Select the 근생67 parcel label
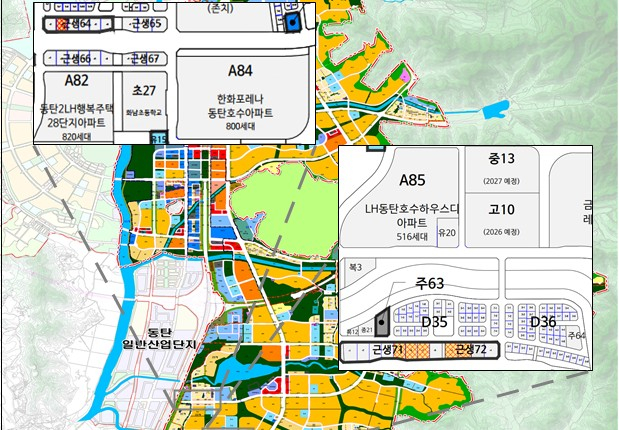This screenshot has width=619, height=430. click(x=145, y=59)
